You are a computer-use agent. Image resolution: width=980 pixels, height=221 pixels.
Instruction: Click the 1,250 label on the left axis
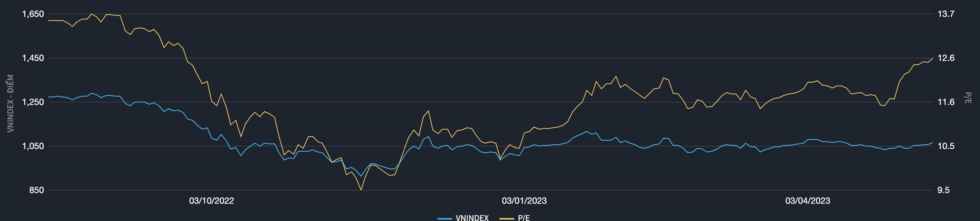tap(33, 102)
